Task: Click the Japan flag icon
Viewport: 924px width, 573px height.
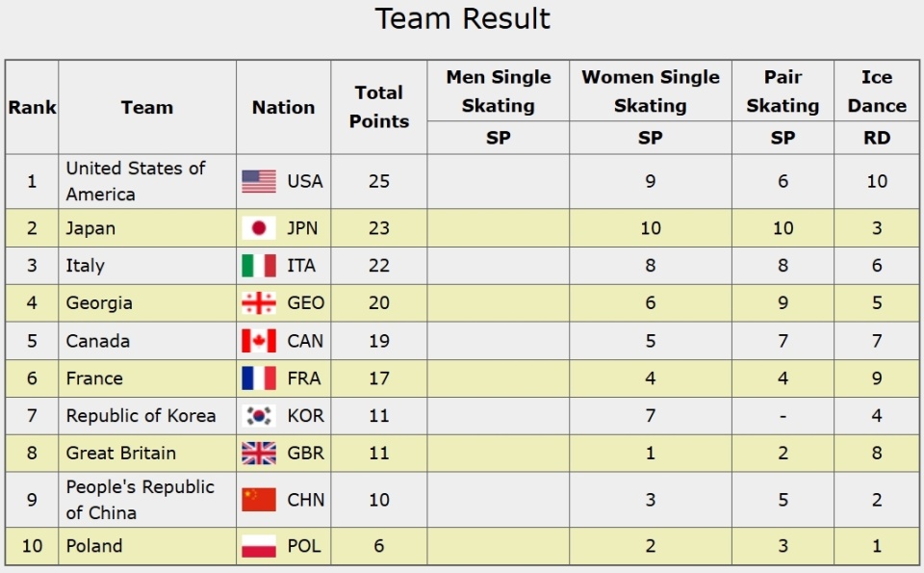Action: click(259, 228)
